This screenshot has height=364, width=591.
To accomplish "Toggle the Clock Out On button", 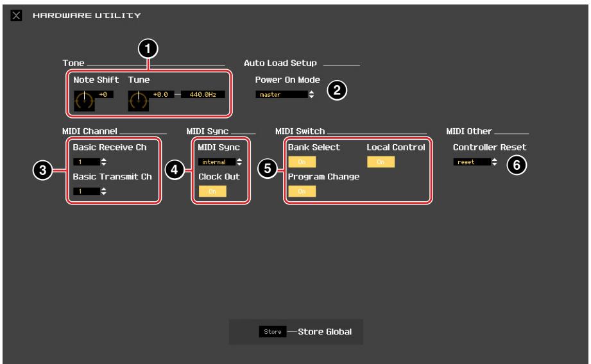I will [x=212, y=191].
